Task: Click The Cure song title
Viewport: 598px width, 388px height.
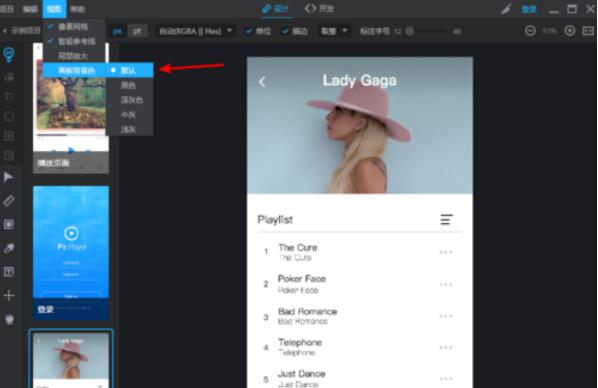Action: pyautogui.click(x=297, y=248)
